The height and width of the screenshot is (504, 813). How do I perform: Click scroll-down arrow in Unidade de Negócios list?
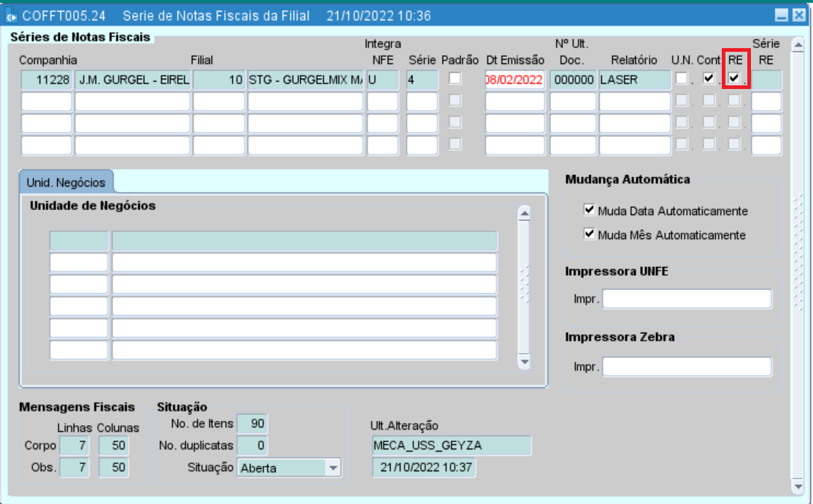click(524, 362)
